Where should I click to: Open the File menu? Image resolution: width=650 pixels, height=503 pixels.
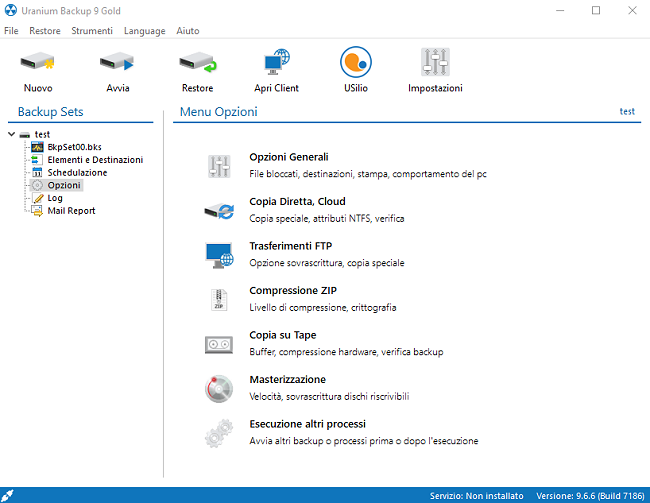11,31
